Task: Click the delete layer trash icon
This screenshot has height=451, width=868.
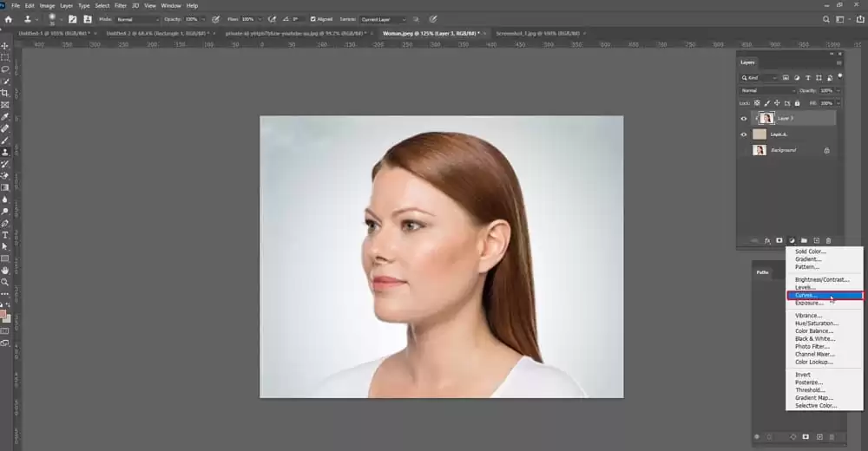Action: click(x=829, y=240)
